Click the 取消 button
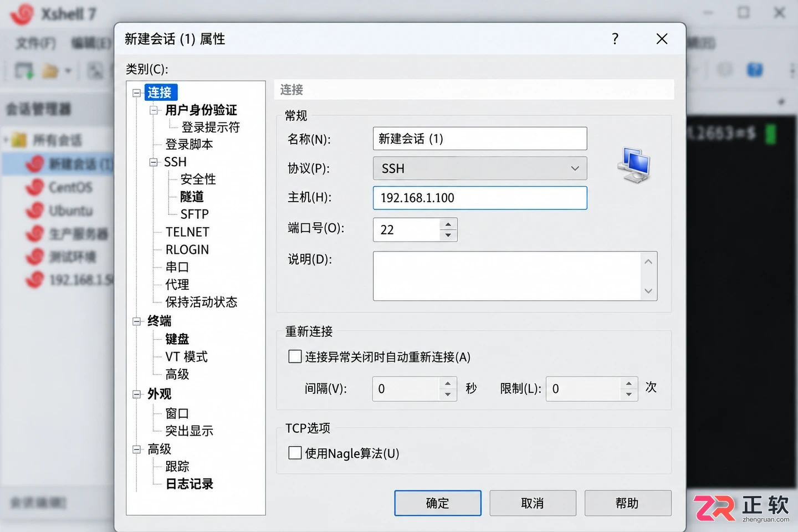Image resolution: width=798 pixels, height=532 pixels. 533,503
